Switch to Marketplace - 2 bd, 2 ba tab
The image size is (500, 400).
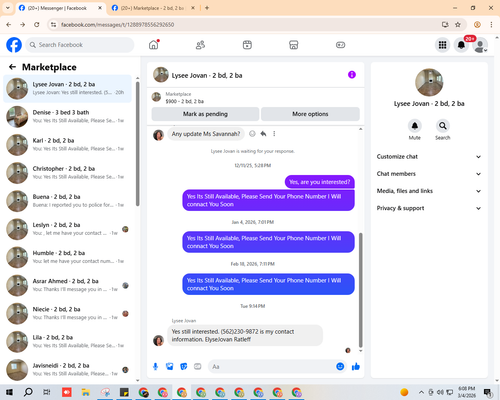[x=152, y=8]
